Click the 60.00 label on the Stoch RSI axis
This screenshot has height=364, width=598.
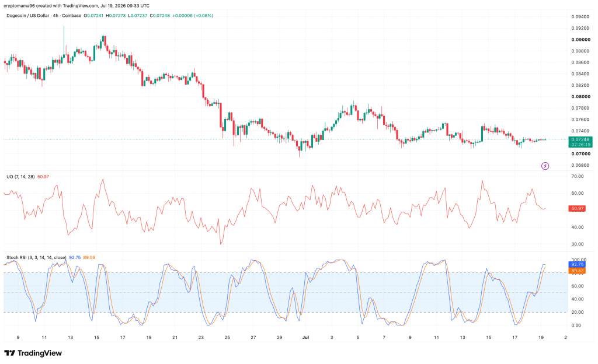point(578,286)
